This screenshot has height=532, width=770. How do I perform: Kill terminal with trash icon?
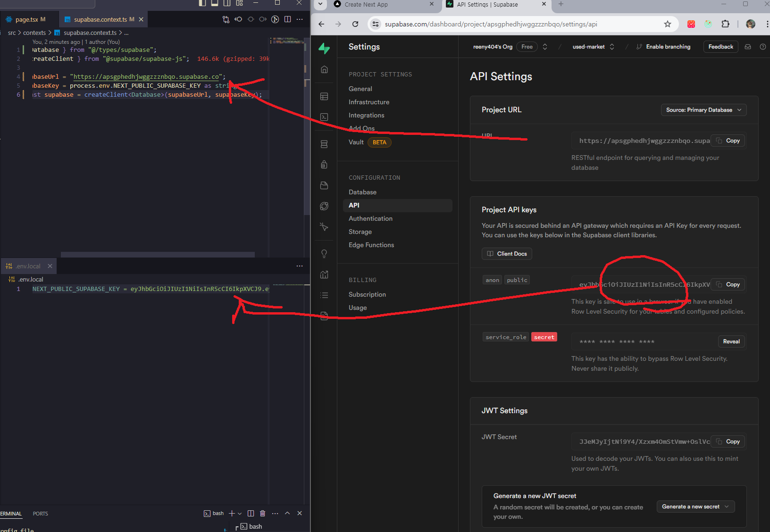(263, 513)
